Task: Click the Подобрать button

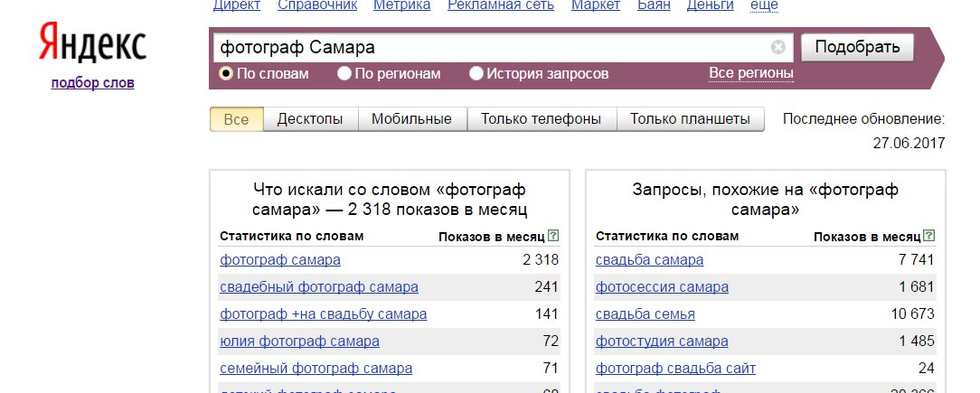Action: [857, 48]
